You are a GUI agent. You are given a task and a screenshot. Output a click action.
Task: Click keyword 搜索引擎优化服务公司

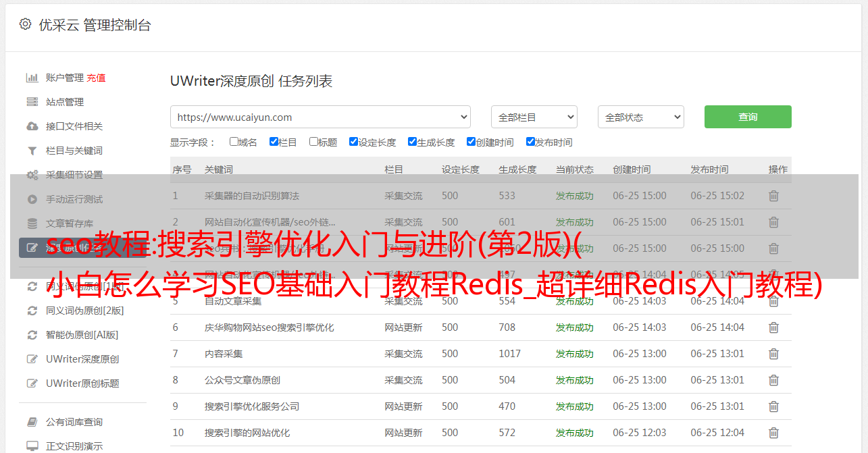[252, 406]
